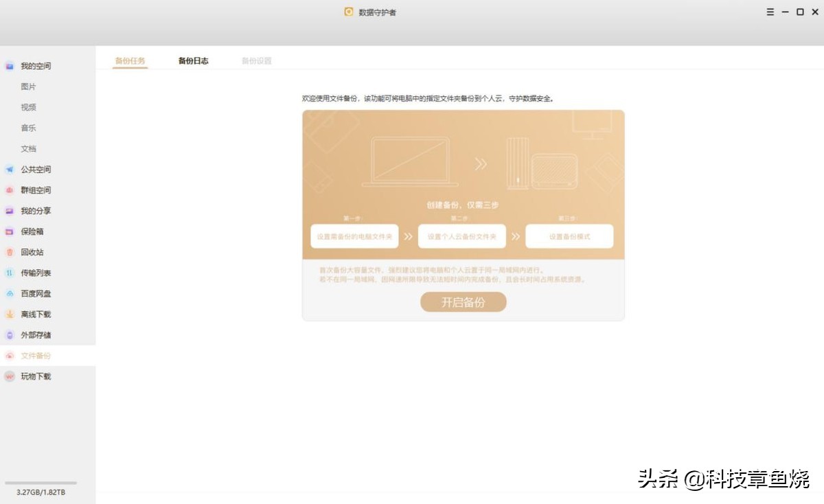Click the 公共空间 paper-plane icon
The width and height of the screenshot is (824, 504).
10,170
